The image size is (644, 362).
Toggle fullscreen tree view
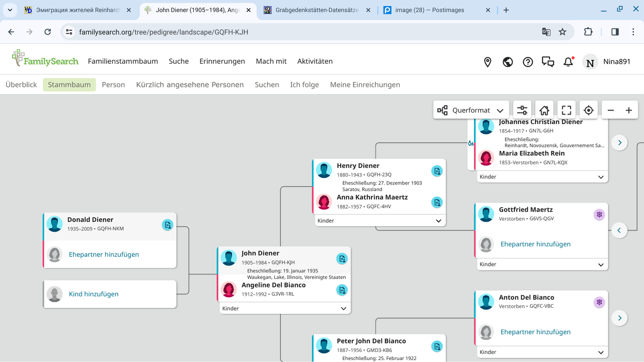(x=567, y=110)
